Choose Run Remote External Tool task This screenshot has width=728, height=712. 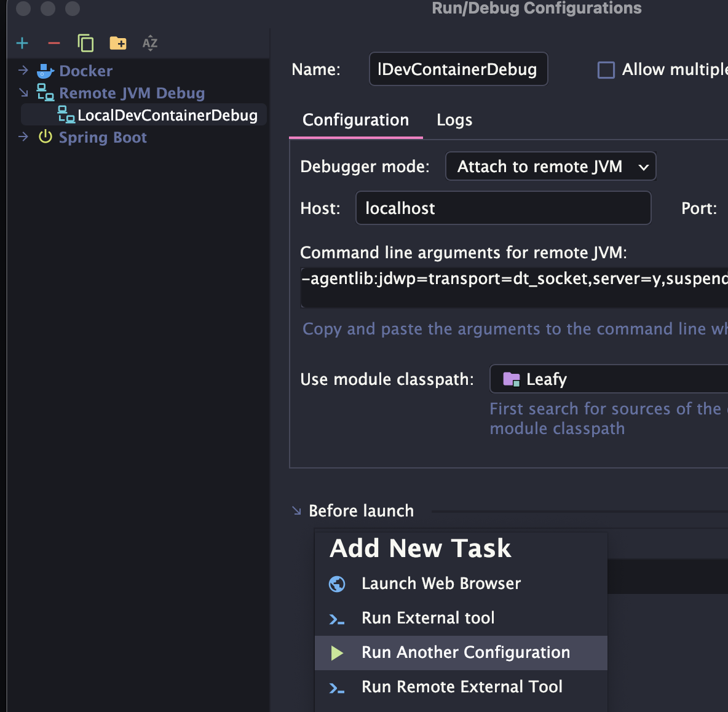(x=461, y=687)
